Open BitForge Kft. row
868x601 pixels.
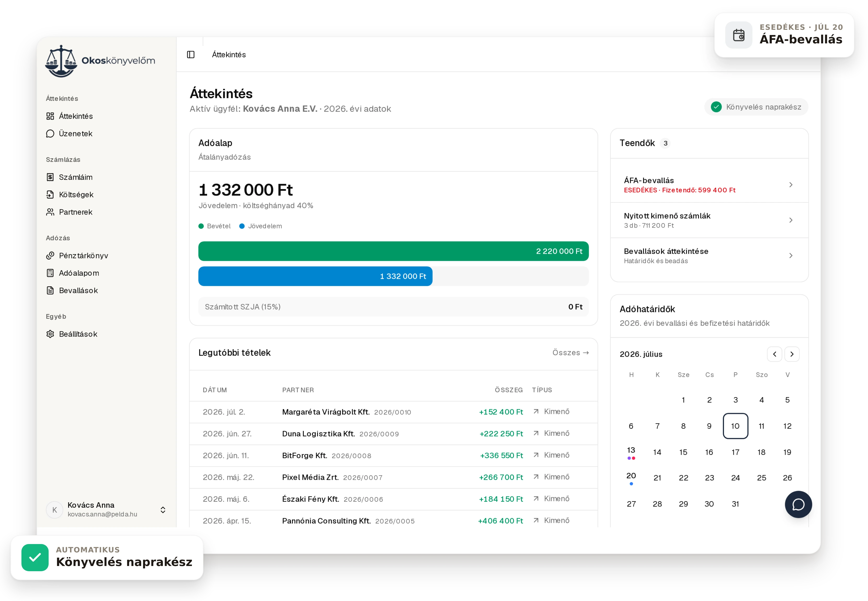(x=393, y=456)
